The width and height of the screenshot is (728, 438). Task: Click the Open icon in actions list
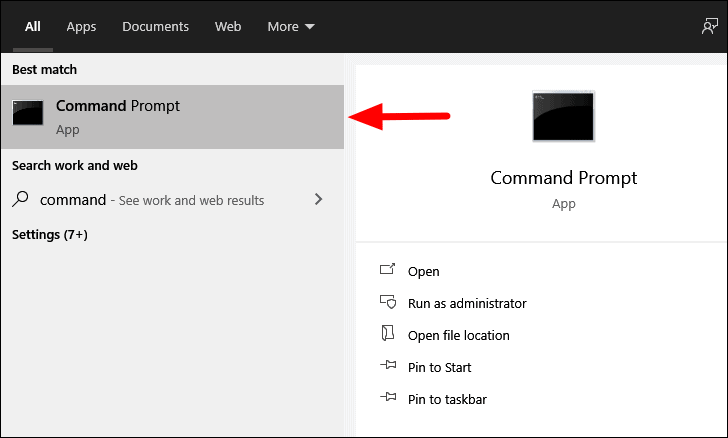(x=387, y=269)
